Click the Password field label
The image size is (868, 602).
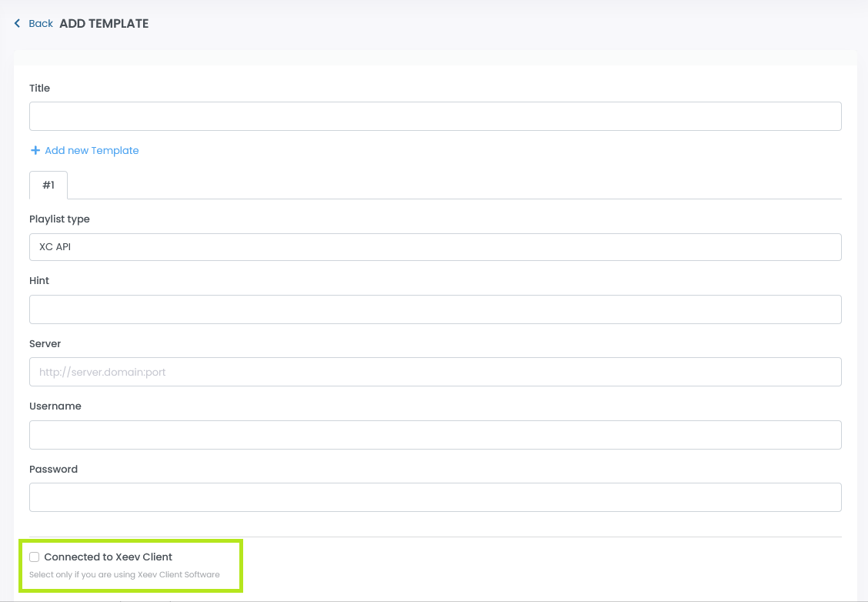pyautogui.click(x=53, y=470)
